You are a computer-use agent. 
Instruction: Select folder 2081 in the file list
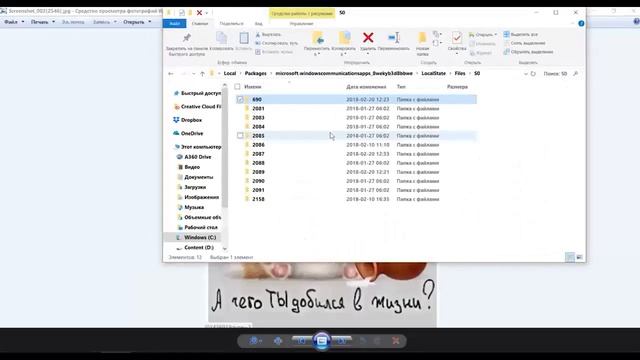coord(258,109)
